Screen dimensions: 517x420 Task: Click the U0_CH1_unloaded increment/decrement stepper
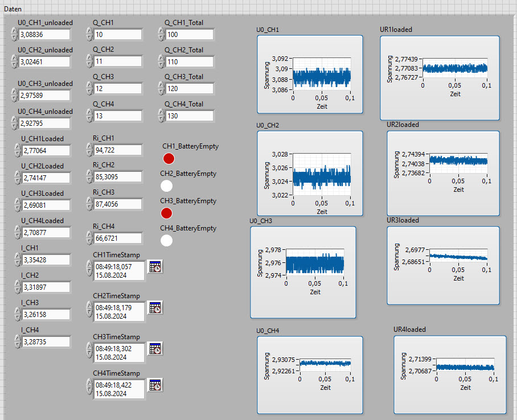coord(14,34)
